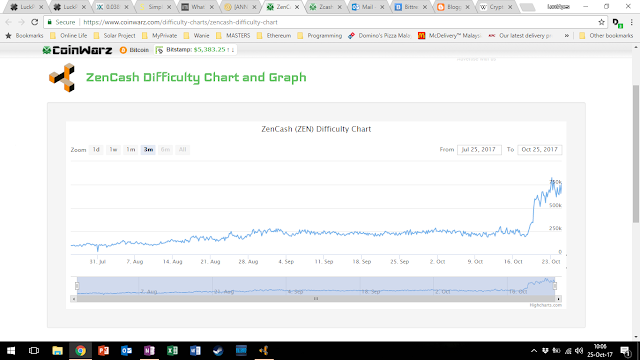The image size is (640, 360).
Task: Open File Explorer from the taskbar
Action: pyautogui.click(x=57, y=351)
